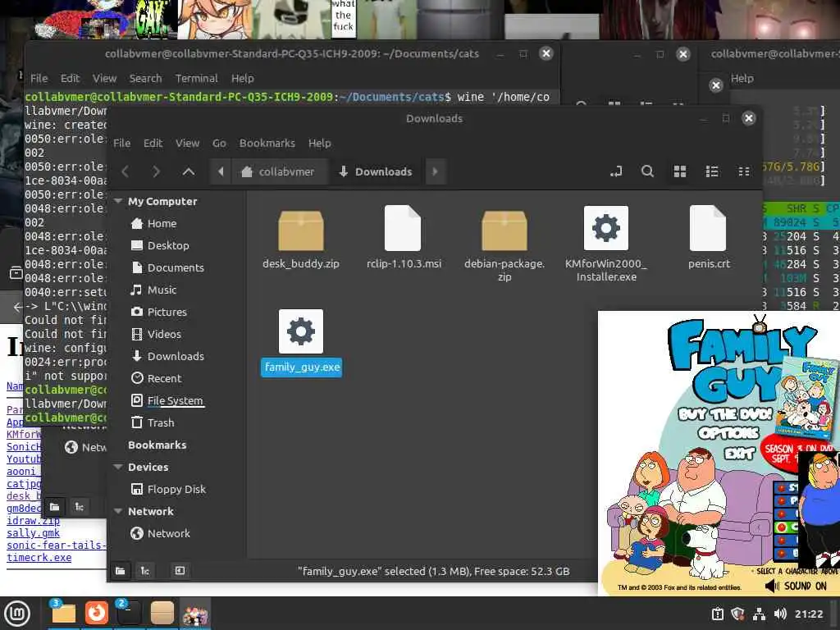Go to Music in the sidebar

[x=162, y=290]
